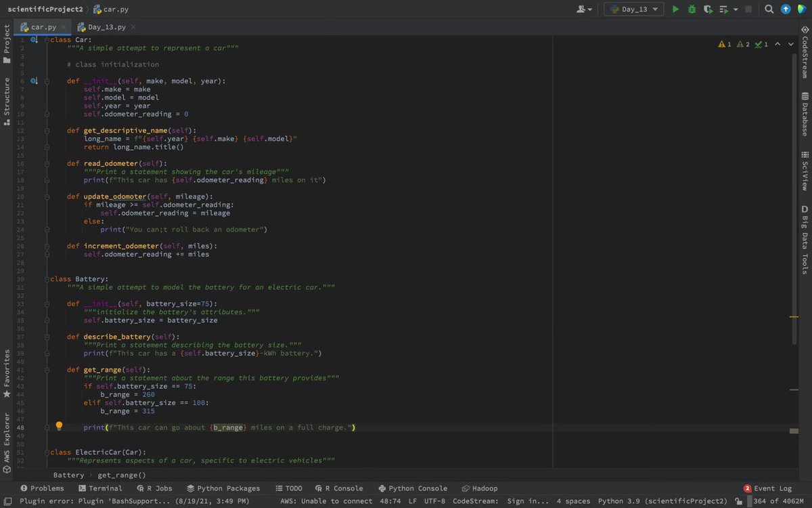Open the colorful JetBrains toolbox icon
The image size is (812, 508).
tap(801, 9)
